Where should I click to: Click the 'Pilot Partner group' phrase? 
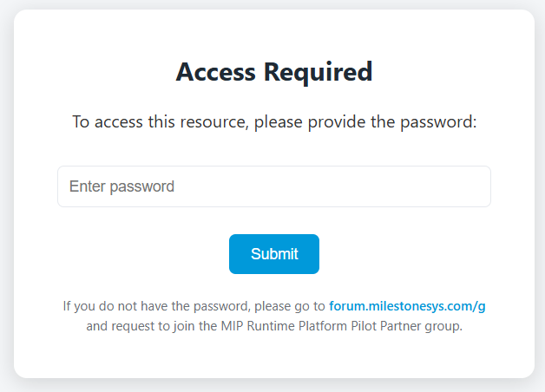[x=407, y=327]
